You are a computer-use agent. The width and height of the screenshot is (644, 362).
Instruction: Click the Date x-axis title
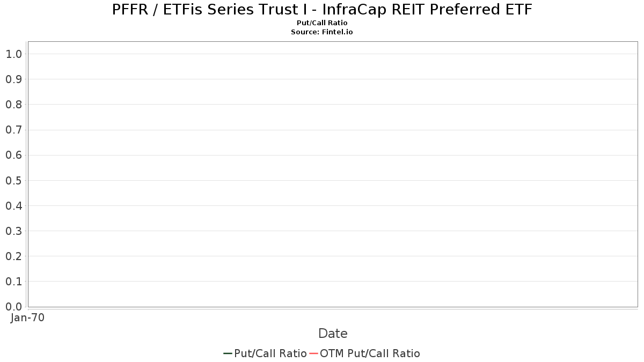coord(333,333)
